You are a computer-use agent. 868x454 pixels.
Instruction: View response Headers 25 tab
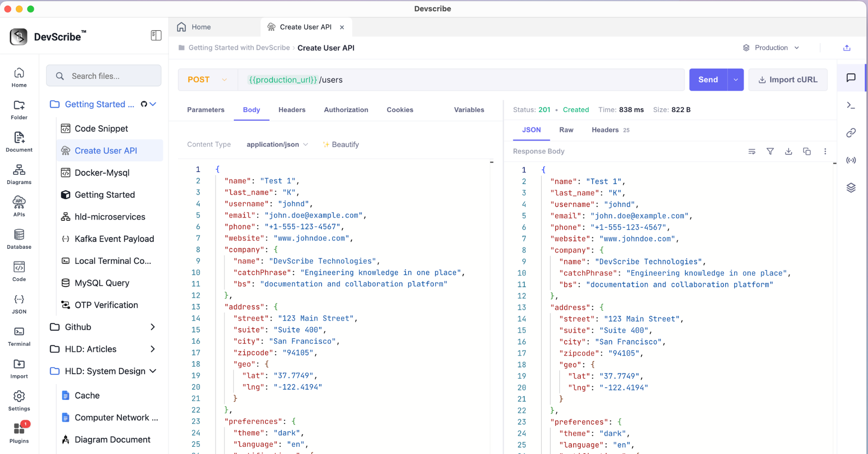[610, 130]
